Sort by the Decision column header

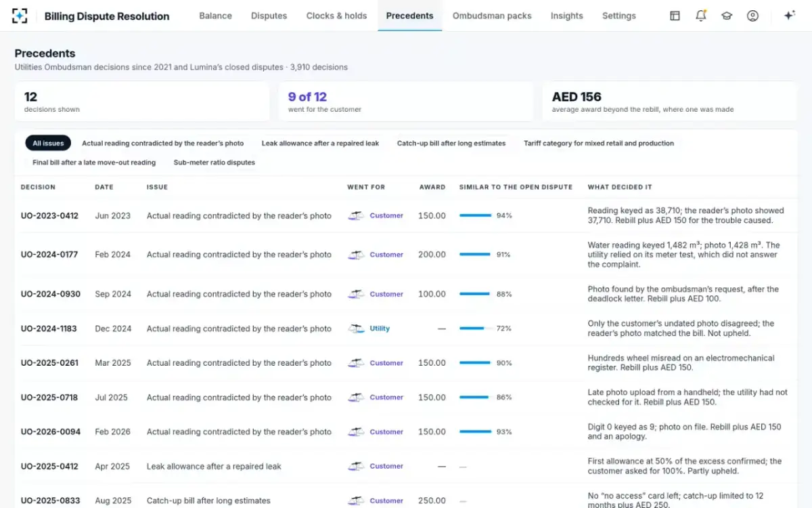click(38, 187)
